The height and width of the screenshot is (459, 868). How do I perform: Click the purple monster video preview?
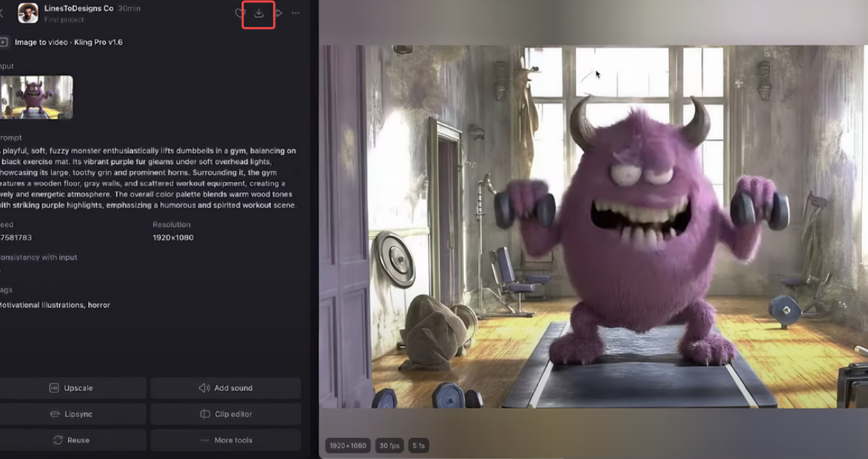[x=593, y=227]
